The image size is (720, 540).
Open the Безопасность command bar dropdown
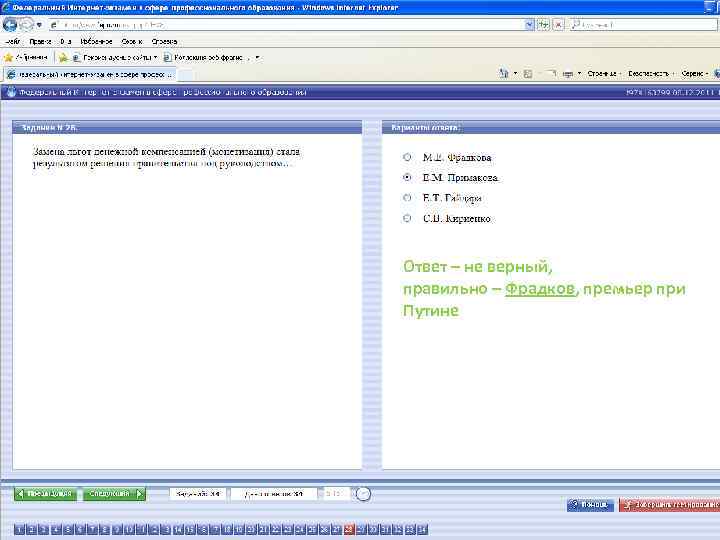point(650,73)
